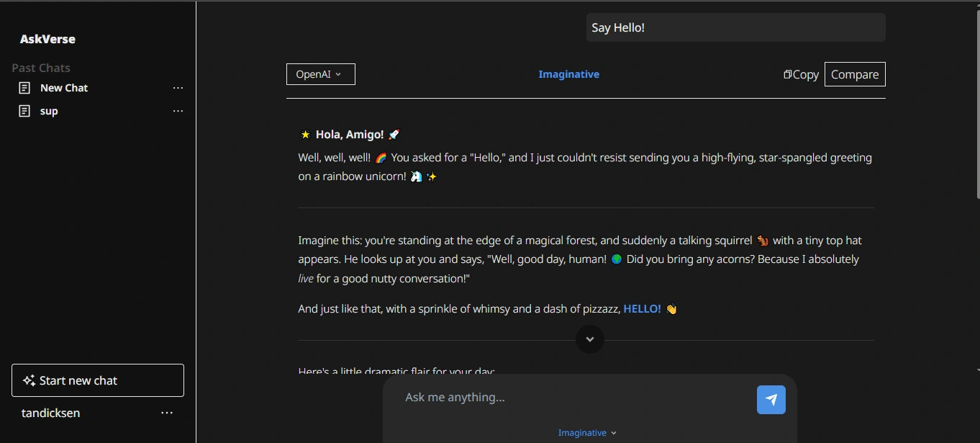Open the three-dot menu beside tandicksen
This screenshot has width=980, height=443.
click(167, 413)
